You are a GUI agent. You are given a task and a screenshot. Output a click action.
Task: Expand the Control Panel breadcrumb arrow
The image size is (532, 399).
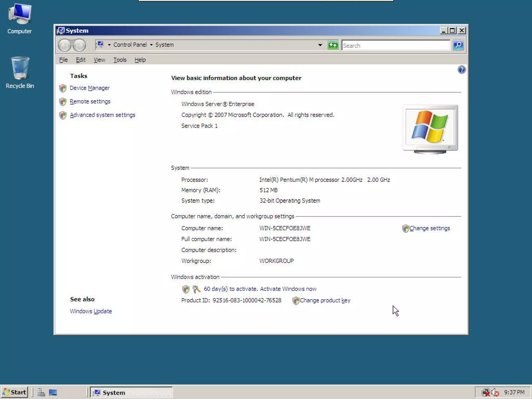click(x=151, y=45)
